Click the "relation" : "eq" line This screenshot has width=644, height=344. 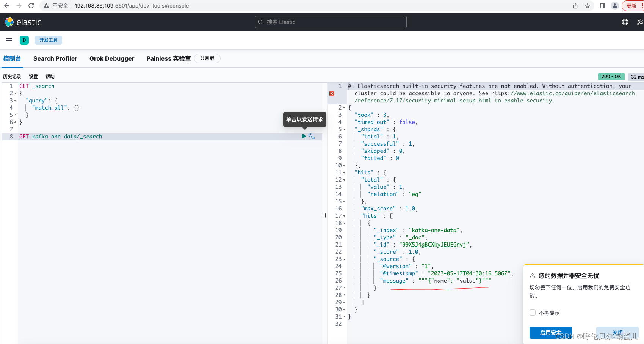394,194
